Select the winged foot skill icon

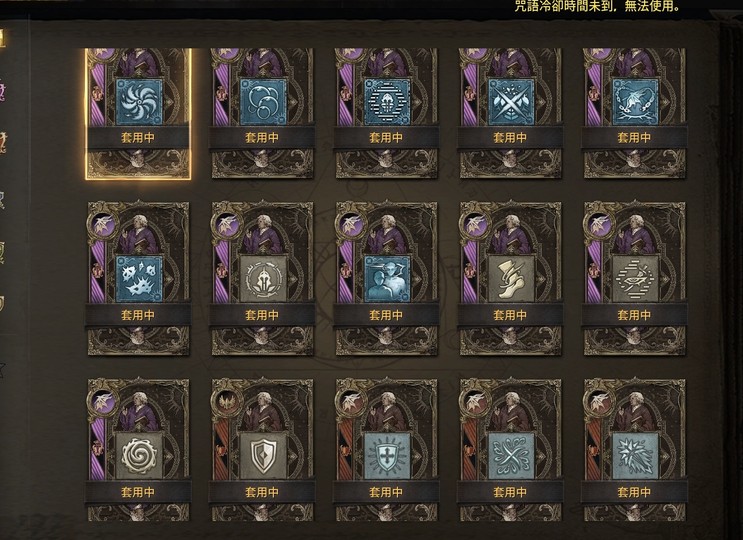pyautogui.click(x=511, y=279)
